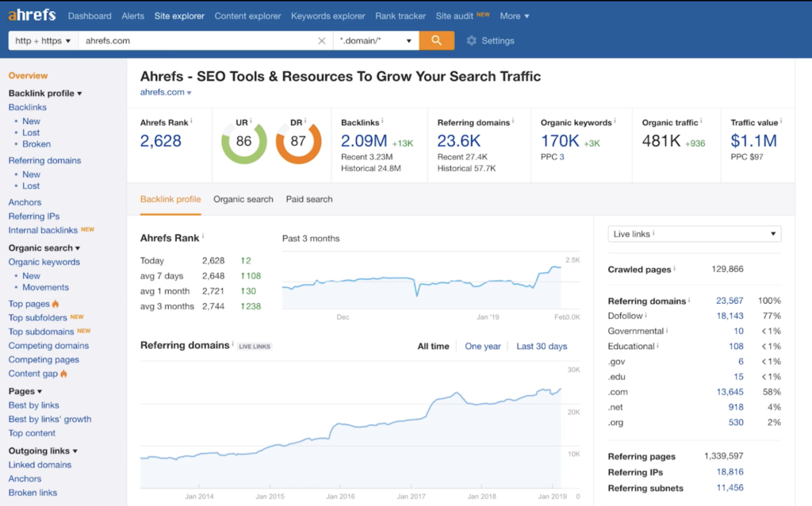Viewport: 812px width, 506px height.
Task: Open Keywords explorer in the top navigation
Action: point(327,16)
